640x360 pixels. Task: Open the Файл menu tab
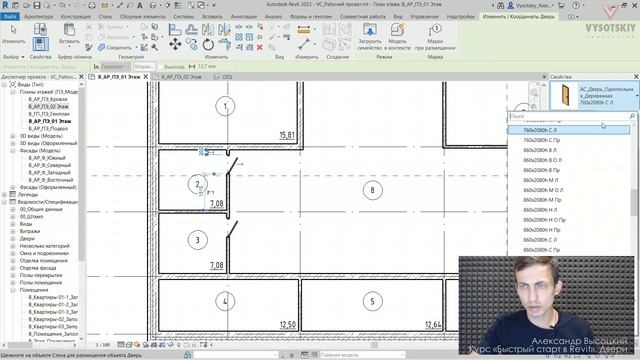tap(10, 17)
